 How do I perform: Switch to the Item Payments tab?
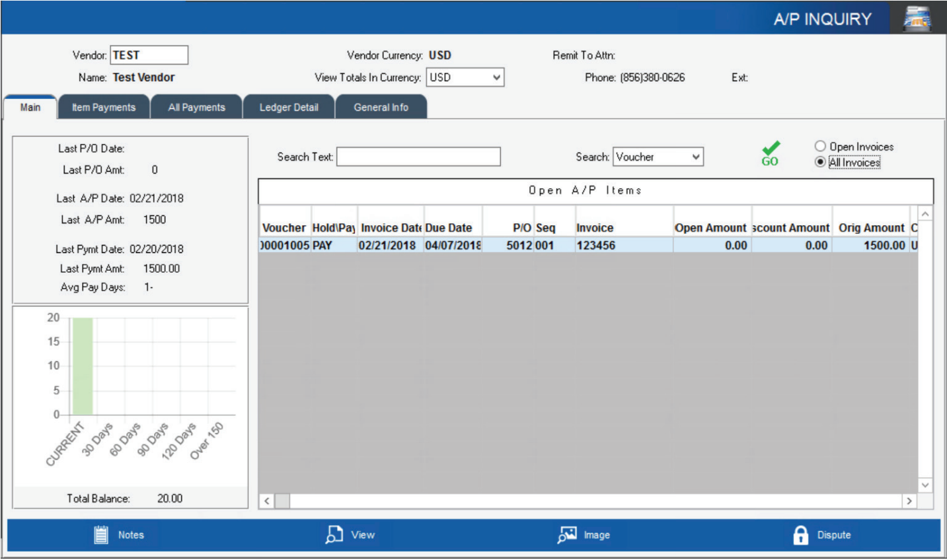coord(103,106)
